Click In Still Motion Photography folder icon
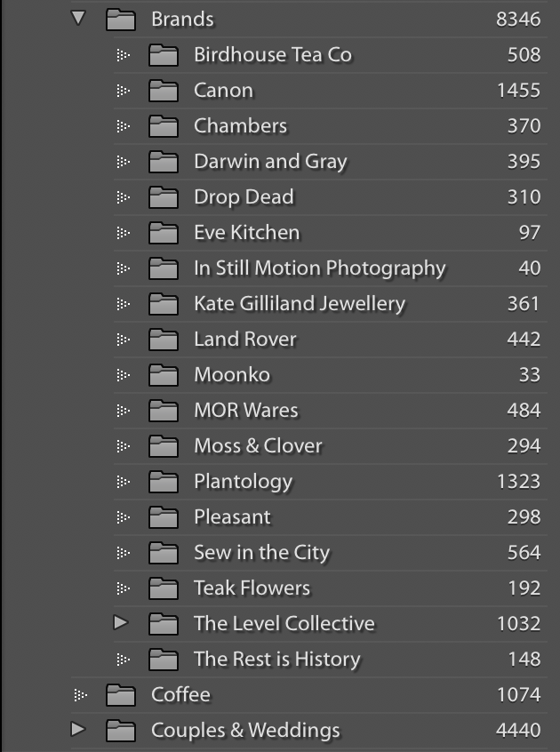The width and height of the screenshot is (560, 752). pyautogui.click(x=164, y=268)
